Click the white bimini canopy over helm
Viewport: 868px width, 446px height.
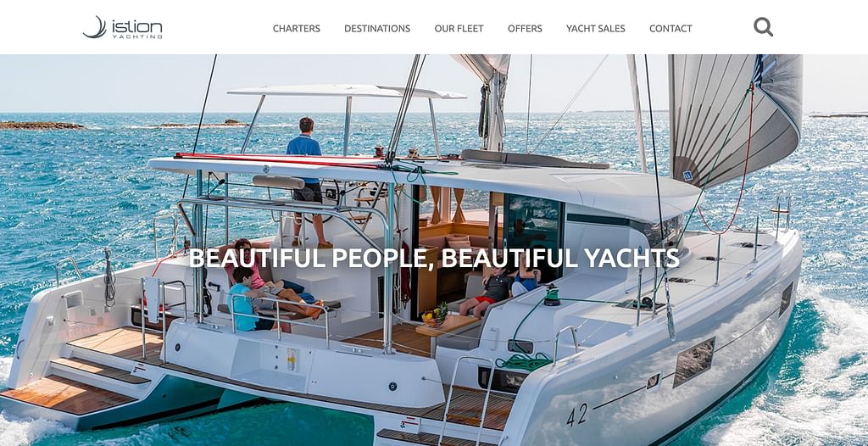tap(347, 92)
